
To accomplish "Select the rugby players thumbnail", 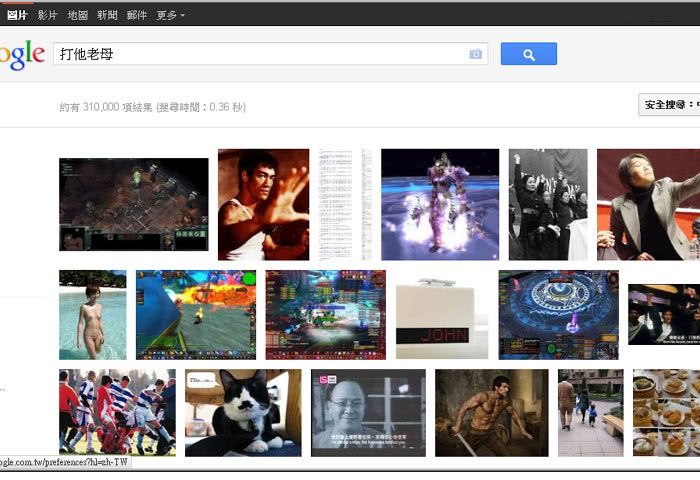I will tap(117, 412).
